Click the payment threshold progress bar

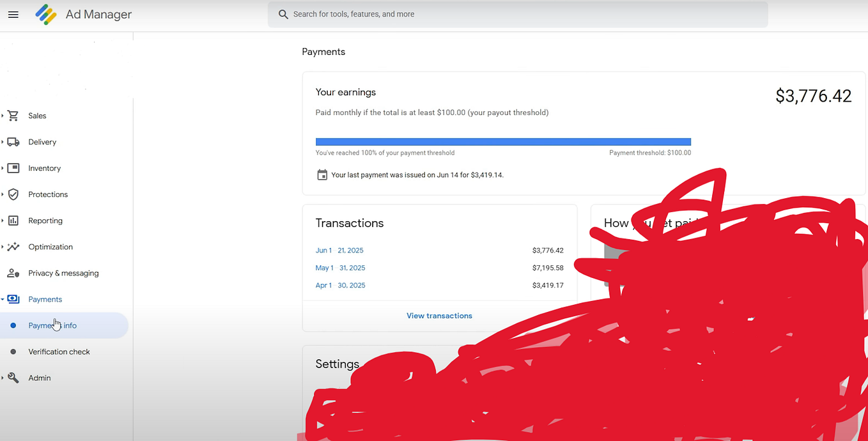tap(503, 141)
